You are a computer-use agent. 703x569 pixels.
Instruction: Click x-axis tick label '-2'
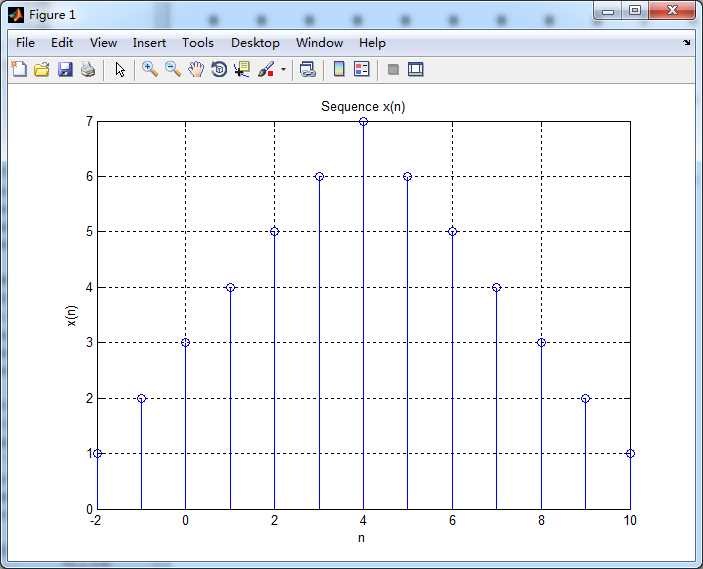pos(95,520)
